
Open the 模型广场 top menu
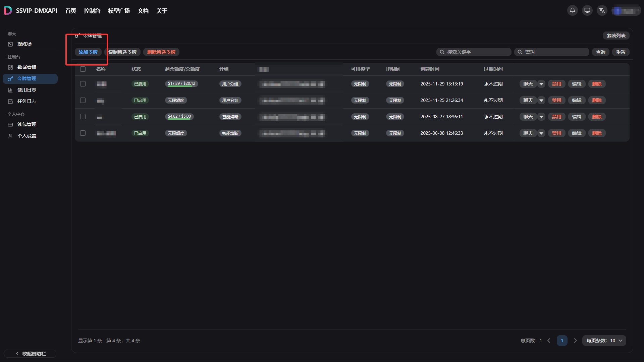(x=119, y=11)
